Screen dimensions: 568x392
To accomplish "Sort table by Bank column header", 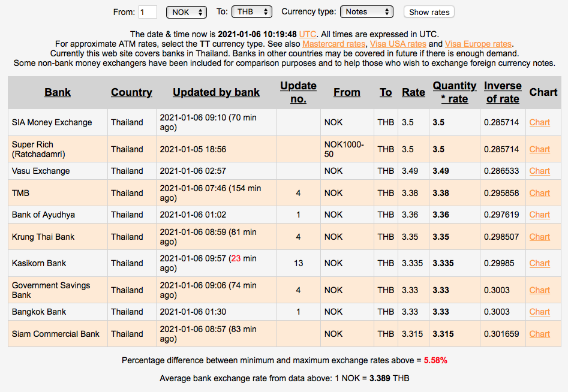I will 58,92.
